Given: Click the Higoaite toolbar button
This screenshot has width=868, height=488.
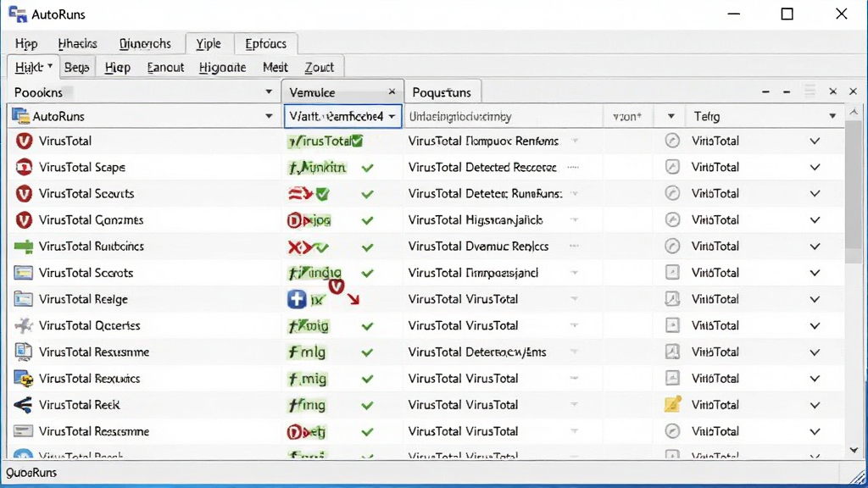Looking at the screenshot, I should coord(223,68).
